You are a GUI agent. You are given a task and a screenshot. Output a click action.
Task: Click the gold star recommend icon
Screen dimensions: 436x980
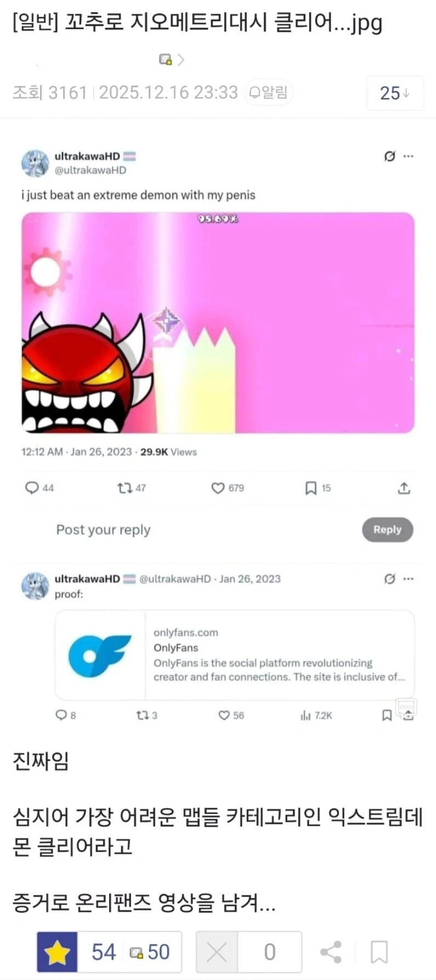(x=57, y=952)
